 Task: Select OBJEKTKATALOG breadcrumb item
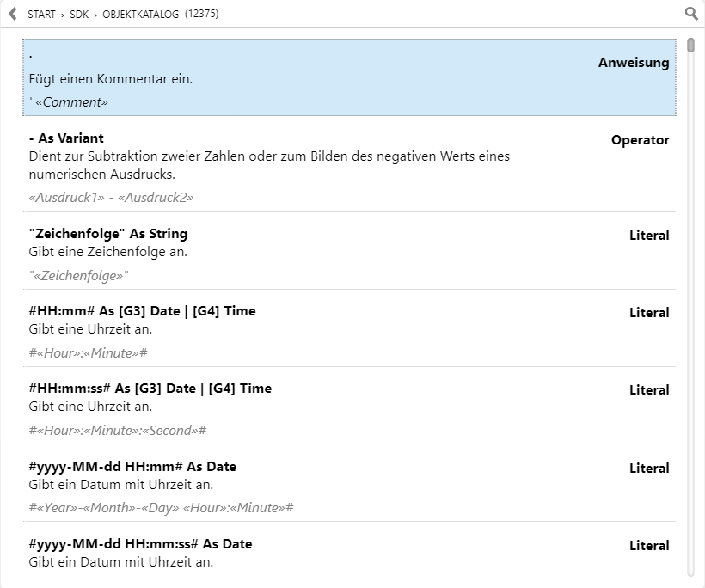[x=140, y=15]
